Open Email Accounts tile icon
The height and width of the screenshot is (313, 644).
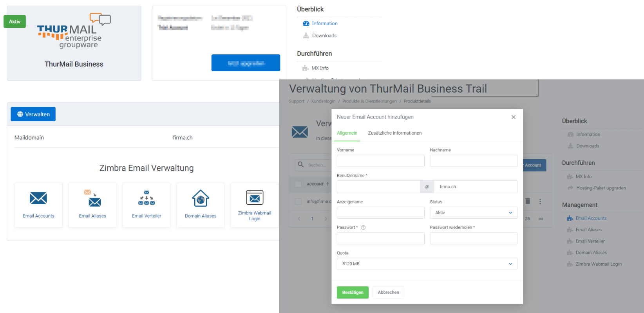coord(38,198)
